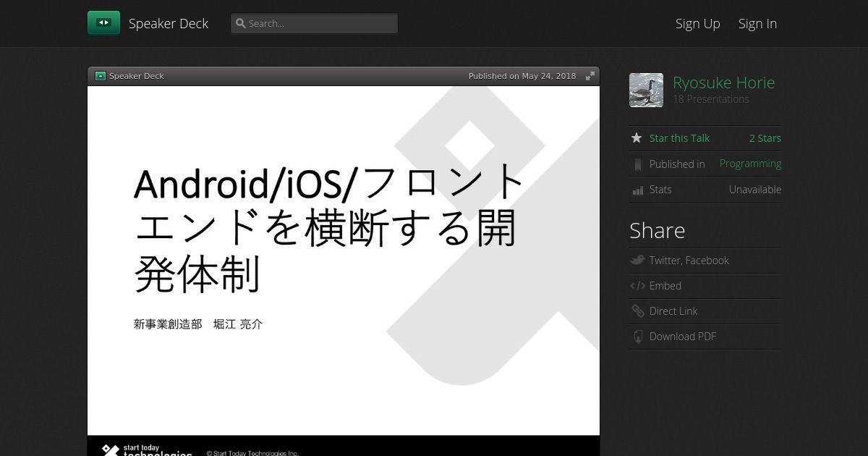Click Star this Talk link
Viewport: 868px width, 456px height.
pos(679,138)
